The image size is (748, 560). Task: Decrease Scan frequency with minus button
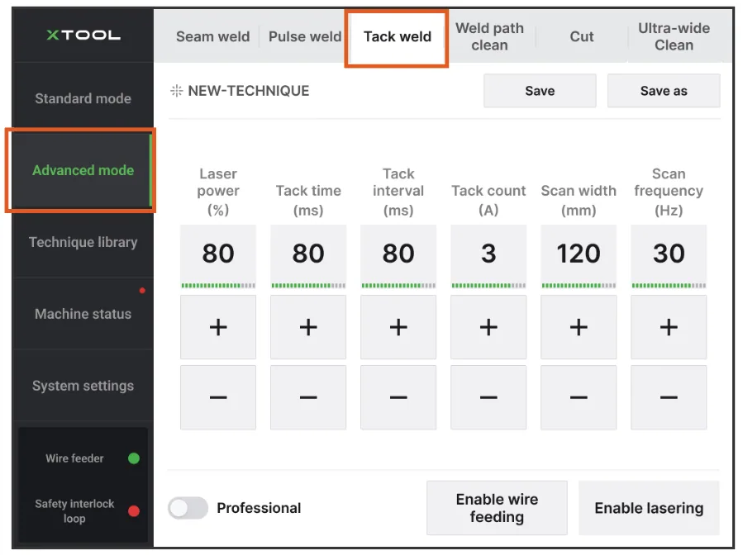click(669, 397)
